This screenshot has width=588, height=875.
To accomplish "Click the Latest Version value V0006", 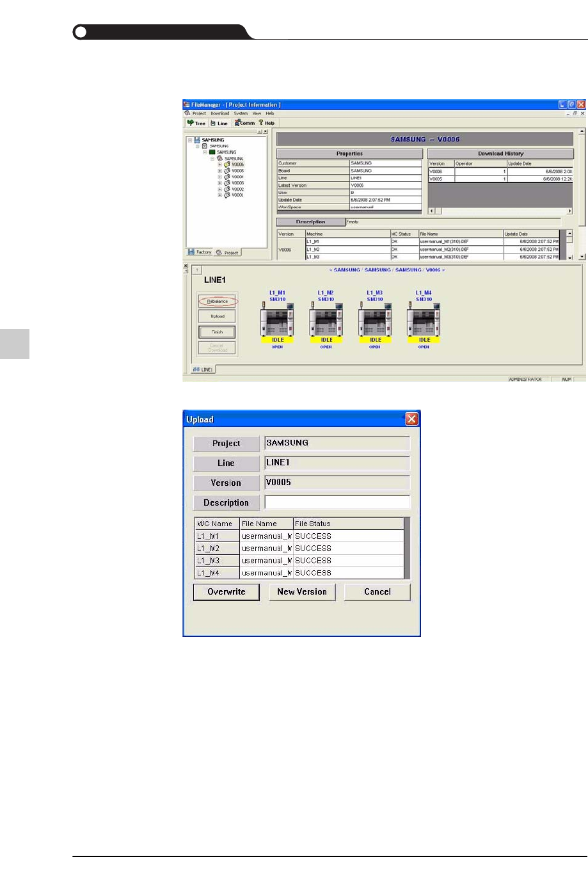I will click(385, 185).
